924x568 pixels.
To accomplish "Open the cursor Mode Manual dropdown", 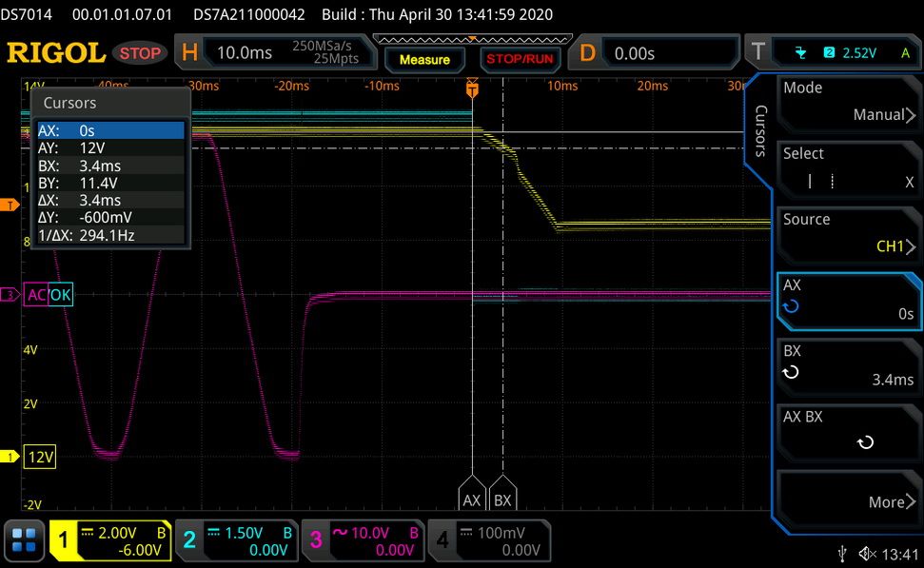I will coord(847,104).
